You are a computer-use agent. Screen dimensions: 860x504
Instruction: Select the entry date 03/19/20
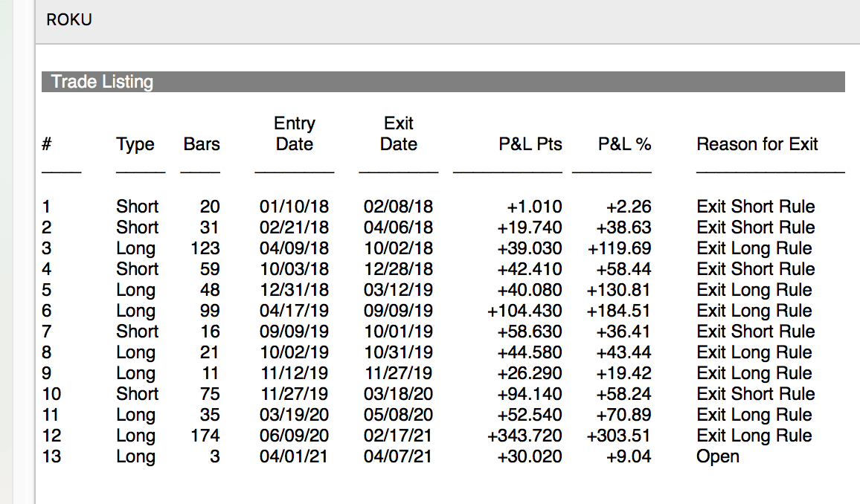click(x=294, y=415)
